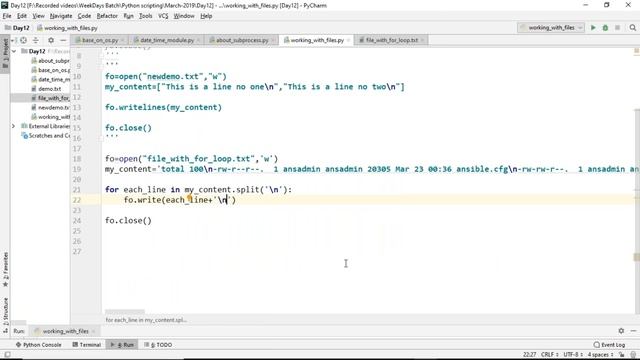The height and width of the screenshot is (360, 640).
Task: Click the read-only lock status icon
Action: coord(622,355)
